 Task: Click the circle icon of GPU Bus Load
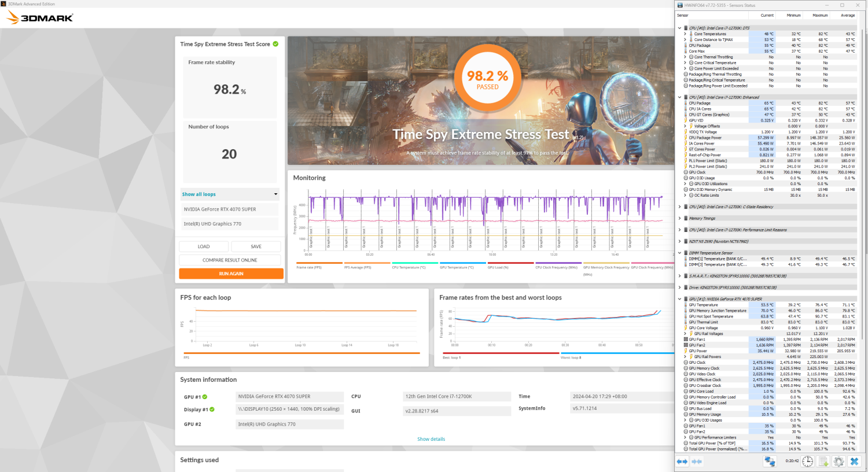pos(686,409)
